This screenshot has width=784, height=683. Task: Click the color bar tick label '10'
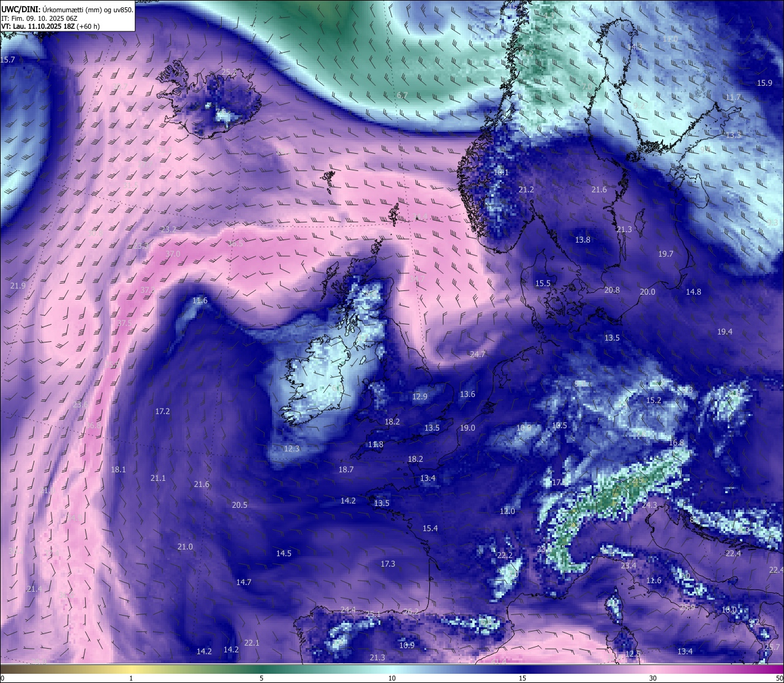click(392, 678)
